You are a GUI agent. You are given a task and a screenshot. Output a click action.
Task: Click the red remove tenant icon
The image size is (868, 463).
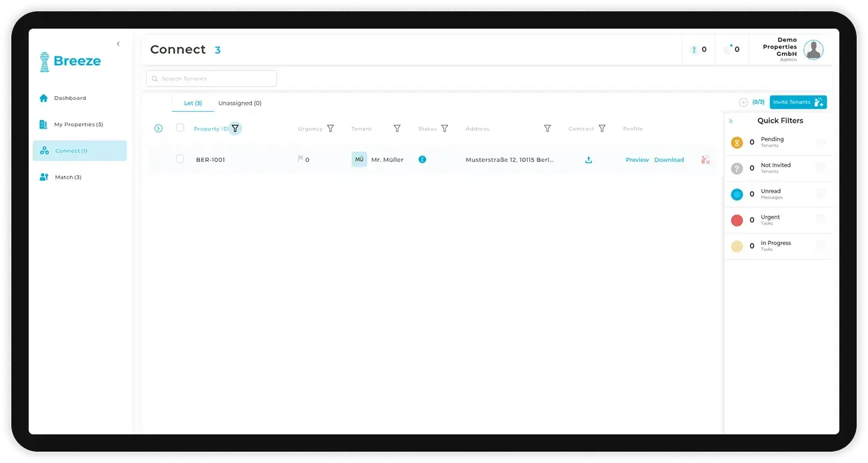coord(705,160)
